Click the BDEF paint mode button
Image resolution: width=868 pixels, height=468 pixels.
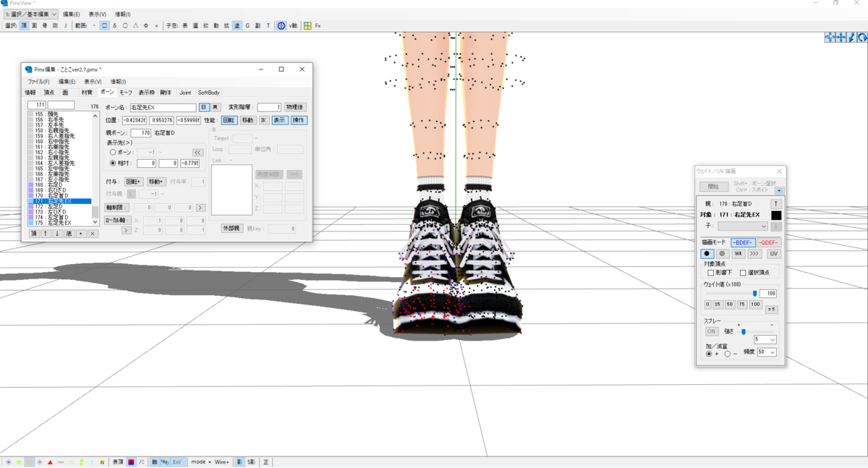pyautogui.click(x=743, y=242)
